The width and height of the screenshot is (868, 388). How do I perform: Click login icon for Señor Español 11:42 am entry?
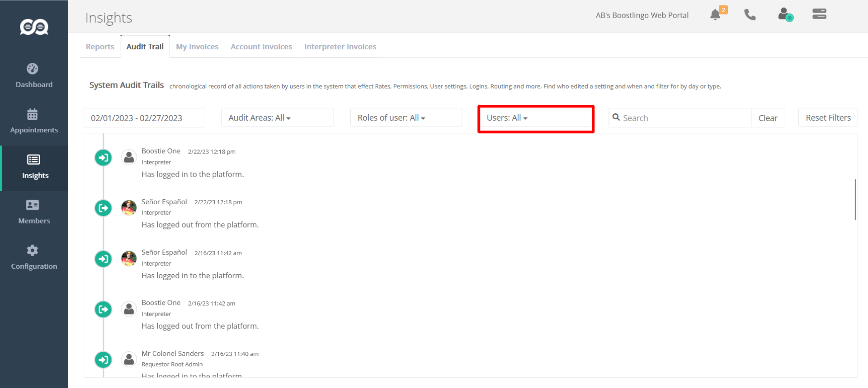point(104,259)
